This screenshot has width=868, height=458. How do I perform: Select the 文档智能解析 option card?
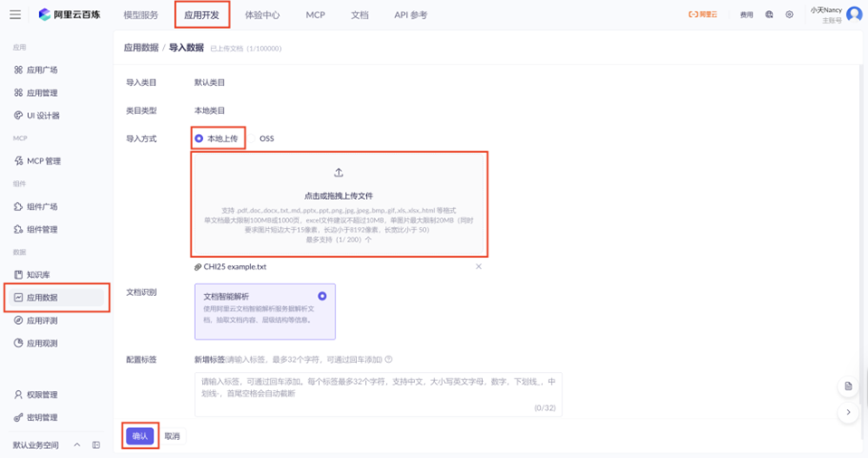point(265,312)
